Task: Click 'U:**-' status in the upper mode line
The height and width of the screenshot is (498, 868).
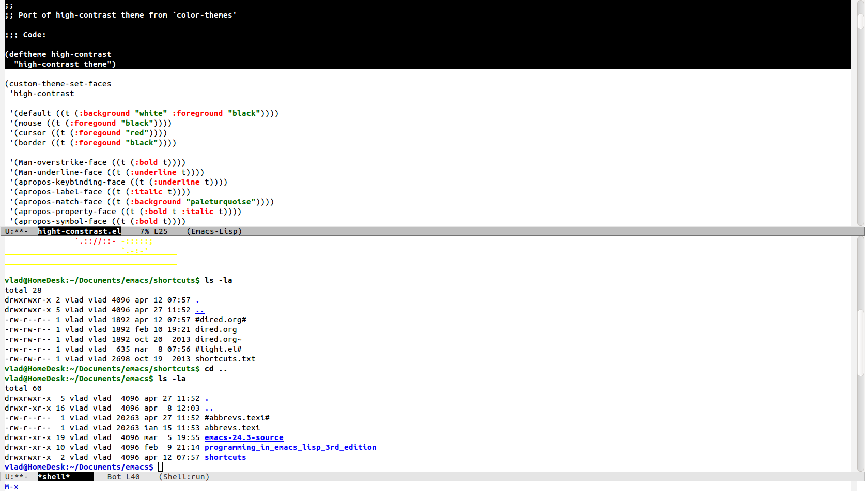Action: click(x=17, y=231)
